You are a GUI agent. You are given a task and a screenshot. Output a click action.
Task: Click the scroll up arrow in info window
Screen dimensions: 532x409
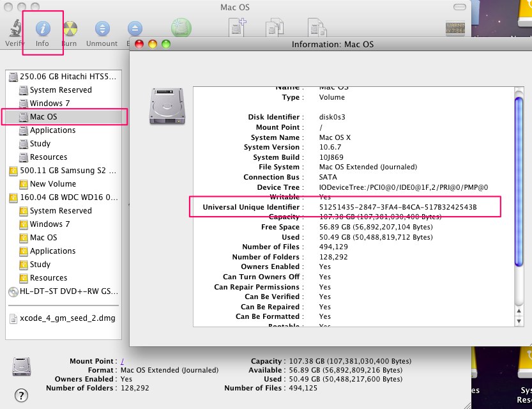[519, 311]
